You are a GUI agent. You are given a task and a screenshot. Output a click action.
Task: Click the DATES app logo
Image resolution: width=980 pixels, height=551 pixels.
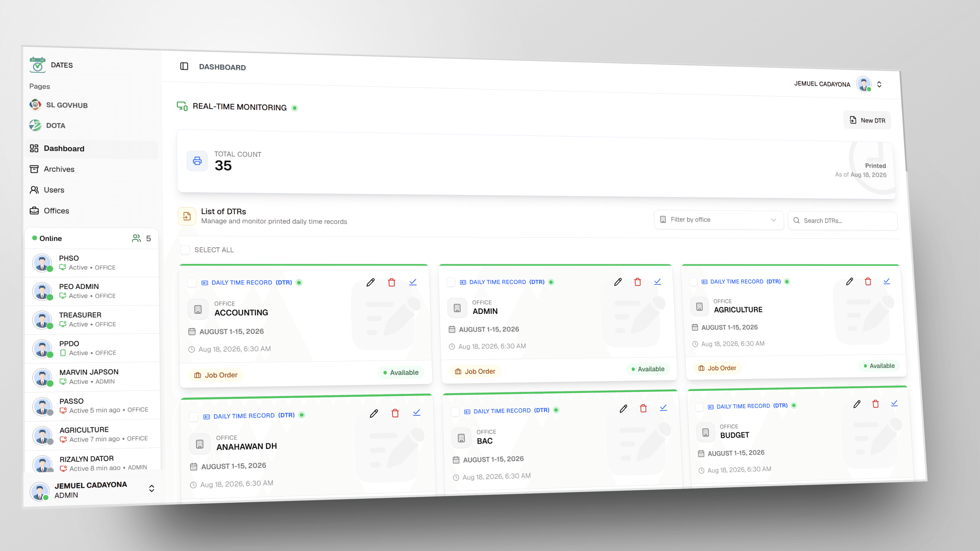coord(37,65)
